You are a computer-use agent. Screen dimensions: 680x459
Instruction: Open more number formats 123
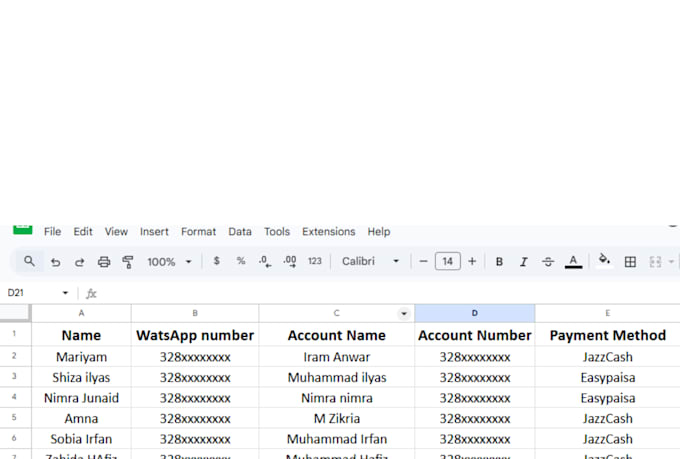click(x=315, y=261)
